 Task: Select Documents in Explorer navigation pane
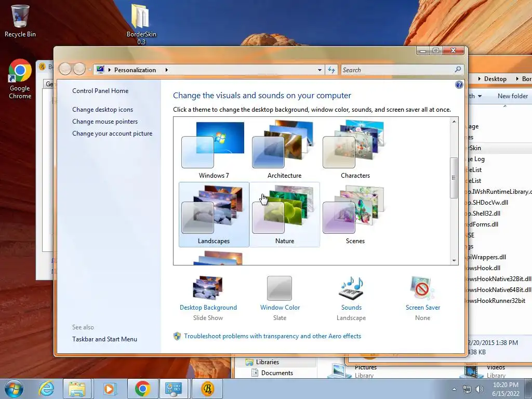272,373
